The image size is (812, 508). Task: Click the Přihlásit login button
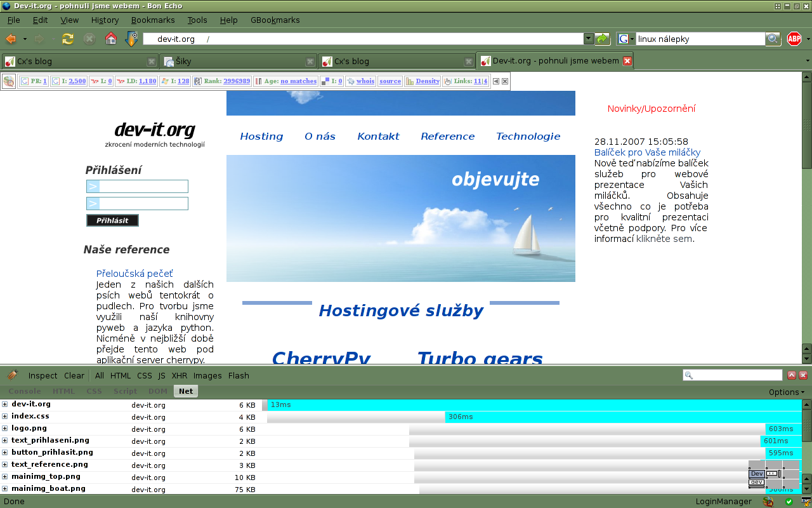click(112, 220)
